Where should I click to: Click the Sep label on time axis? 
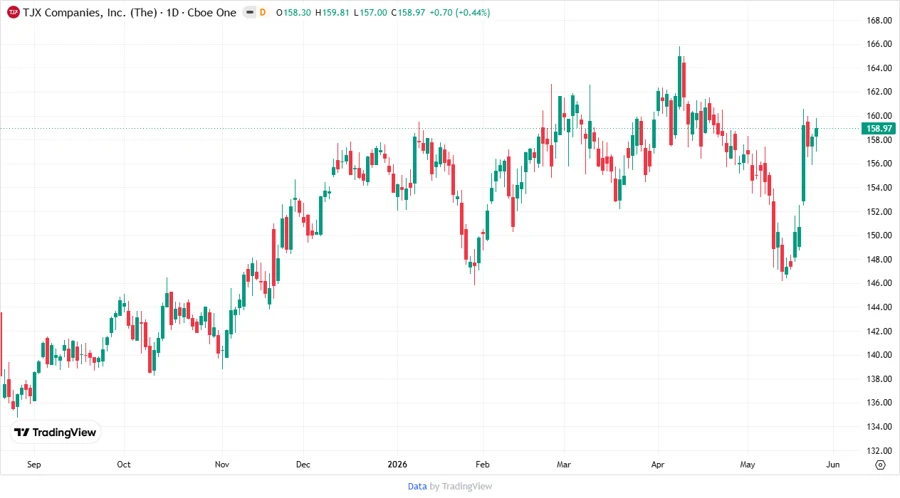34,464
